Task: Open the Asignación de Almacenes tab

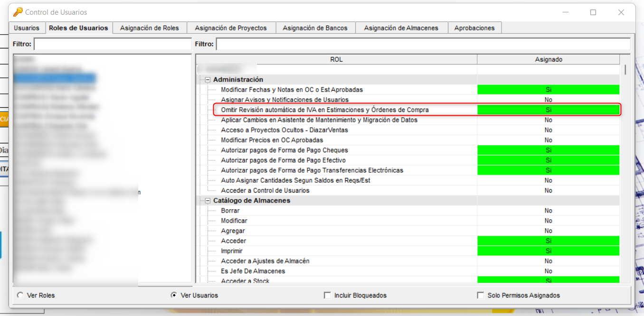Action: 401,28
